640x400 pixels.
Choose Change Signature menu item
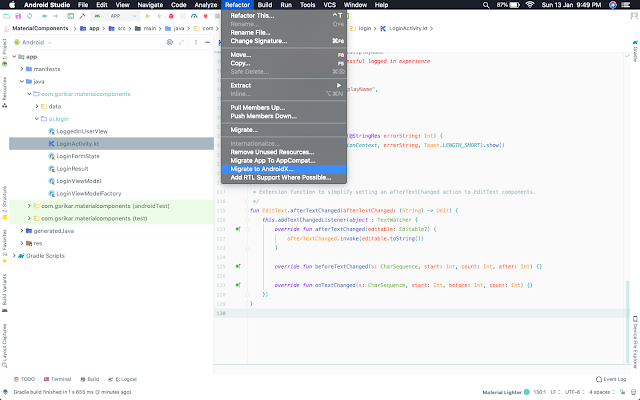284,41
